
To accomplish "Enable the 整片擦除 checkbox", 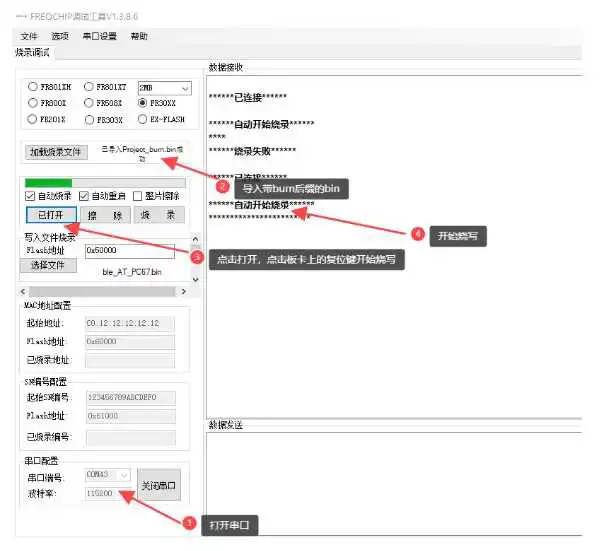I will pyautogui.click(x=137, y=196).
